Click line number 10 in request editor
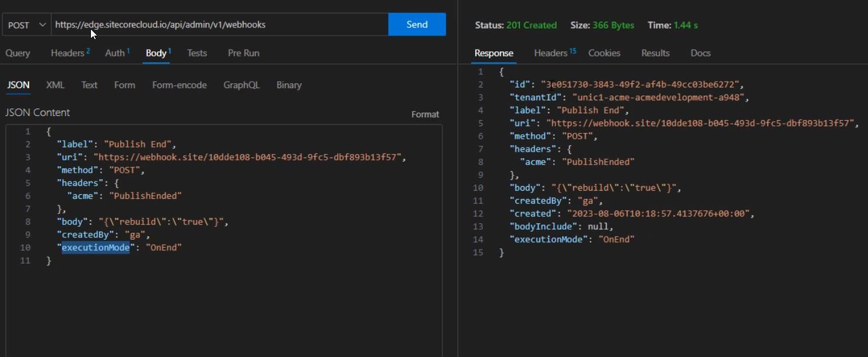Screen dimensions: 868x357 pos(25,247)
